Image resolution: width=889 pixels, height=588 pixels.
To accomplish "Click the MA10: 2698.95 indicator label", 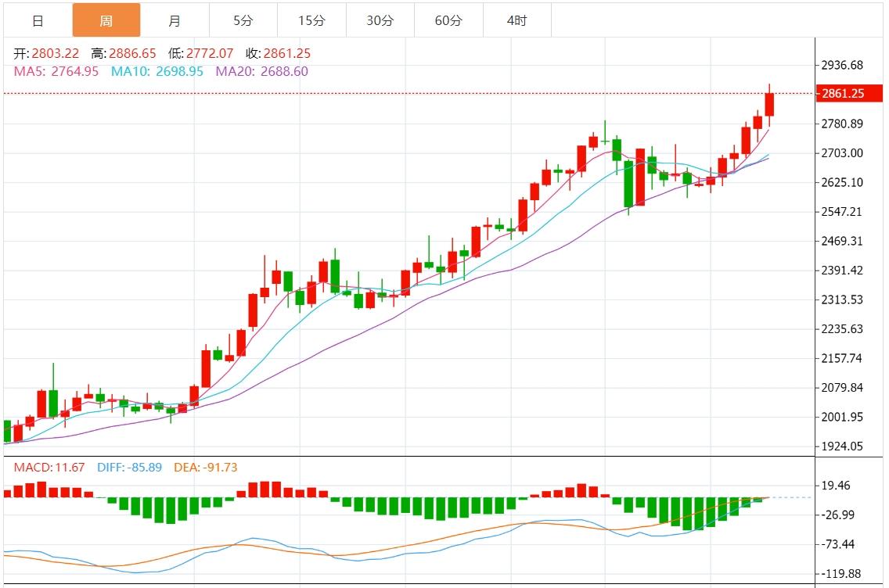I will 157,72.
